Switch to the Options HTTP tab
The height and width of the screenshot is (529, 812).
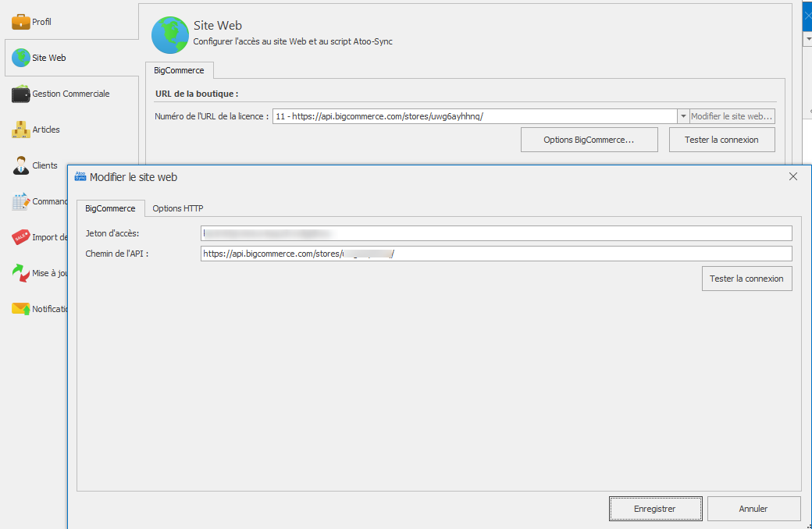pyautogui.click(x=178, y=208)
